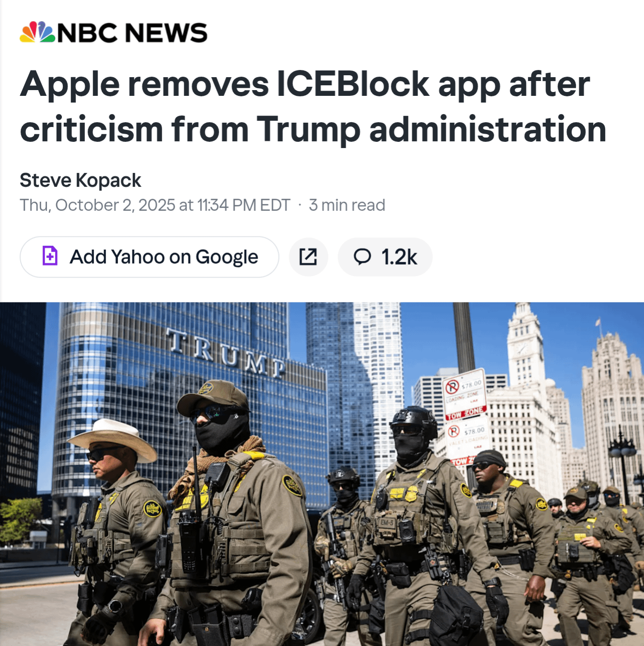The width and height of the screenshot is (644, 646).
Task: Click the article publish date text
Action: (x=155, y=205)
